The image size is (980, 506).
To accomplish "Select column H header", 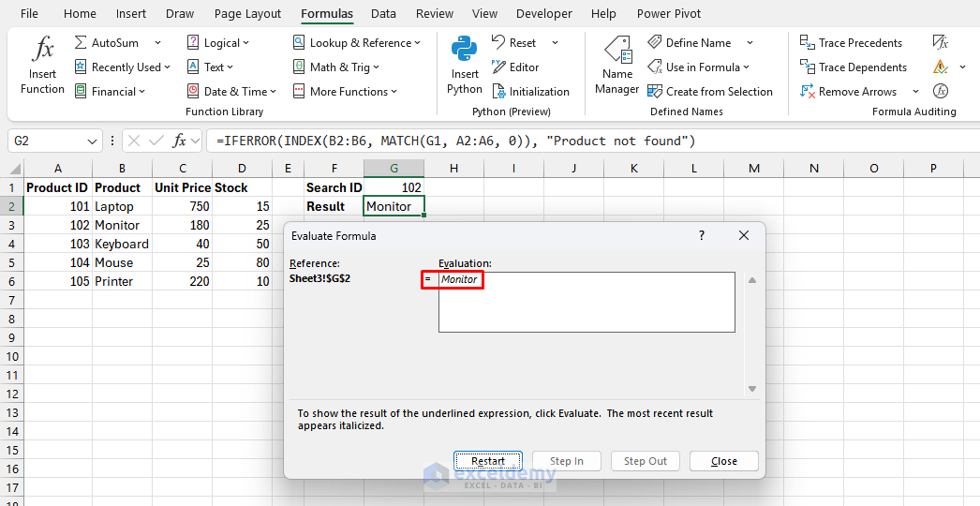I will 453,169.
